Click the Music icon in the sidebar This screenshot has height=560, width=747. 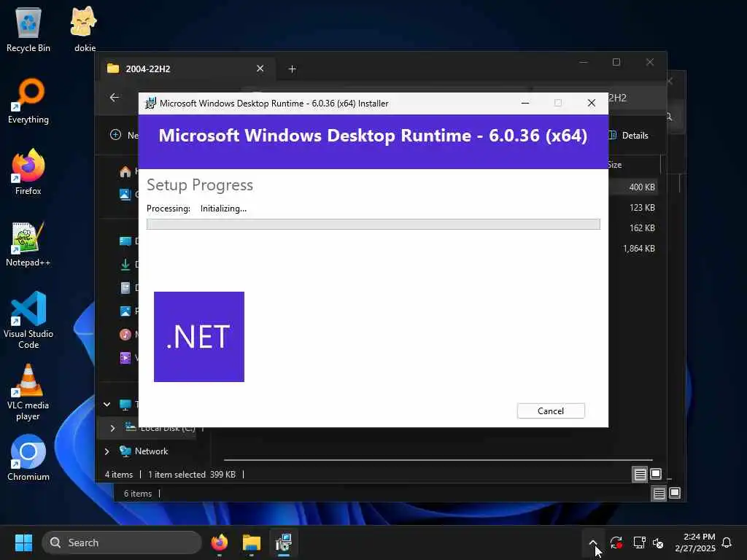pyautogui.click(x=125, y=334)
